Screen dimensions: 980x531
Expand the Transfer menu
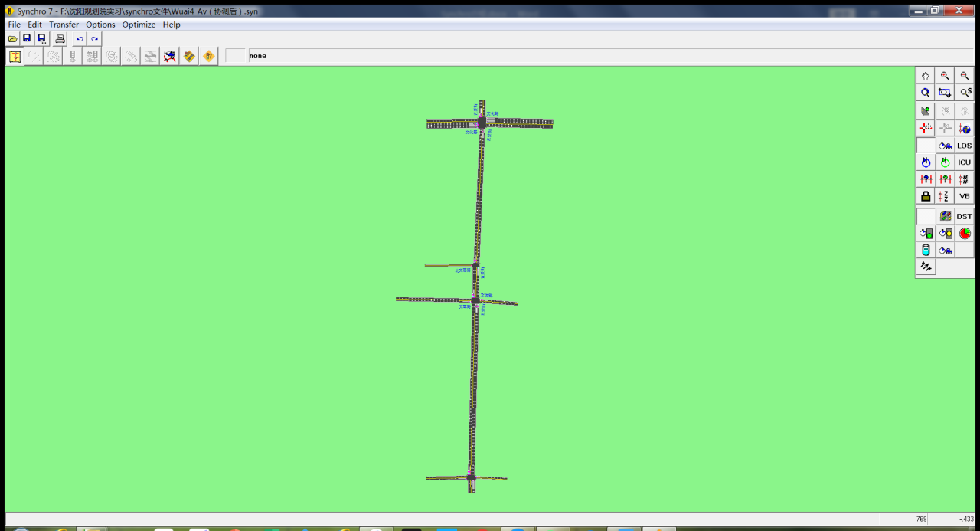64,25
